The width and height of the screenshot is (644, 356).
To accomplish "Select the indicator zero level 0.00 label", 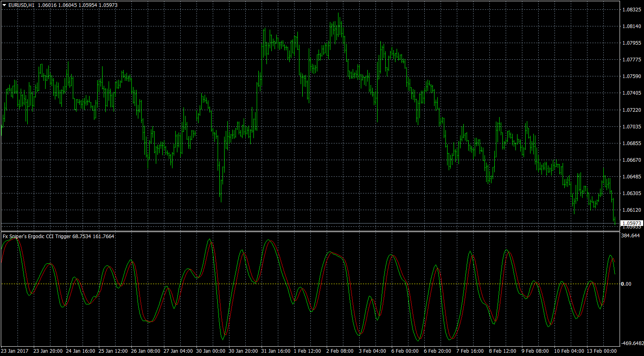I will click(626, 284).
